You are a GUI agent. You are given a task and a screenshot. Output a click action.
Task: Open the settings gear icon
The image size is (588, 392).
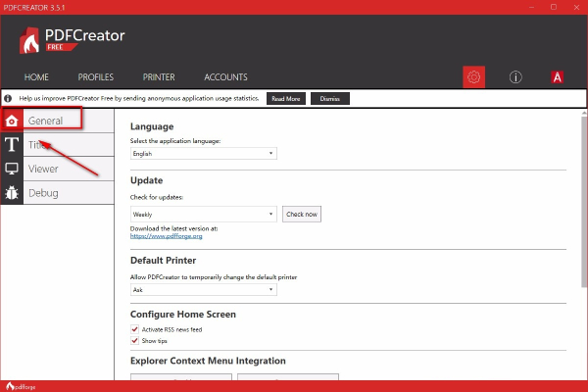coord(474,77)
